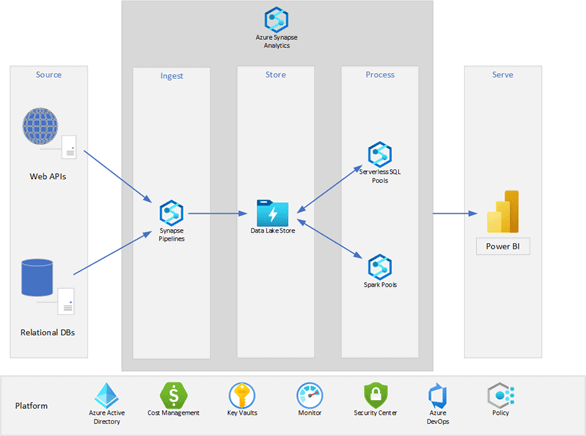Image resolution: width=586 pixels, height=436 pixels.
Task: Select the Azure DevOps icon
Action: click(x=437, y=396)
